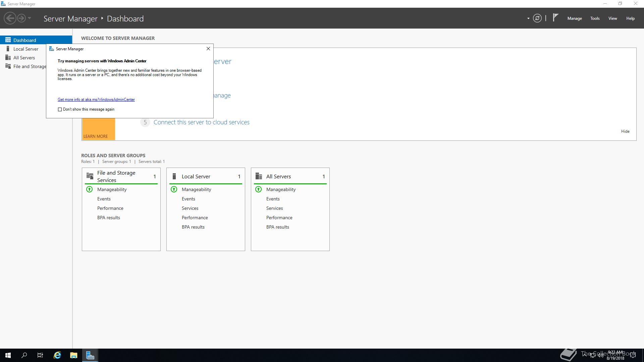Click the Server Manager icon in the popup title
The width and height of the screenshot is (644, 362).
(x=52, y=49)
